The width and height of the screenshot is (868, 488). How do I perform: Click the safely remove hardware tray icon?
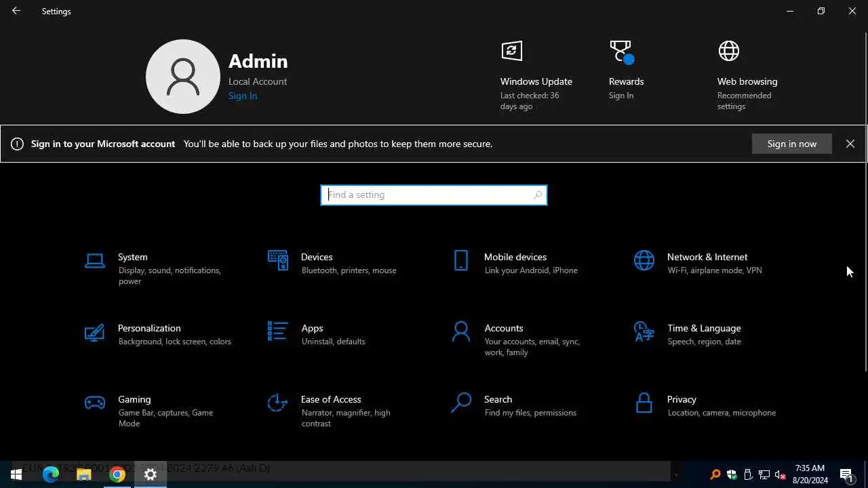(x=748, y=474)
